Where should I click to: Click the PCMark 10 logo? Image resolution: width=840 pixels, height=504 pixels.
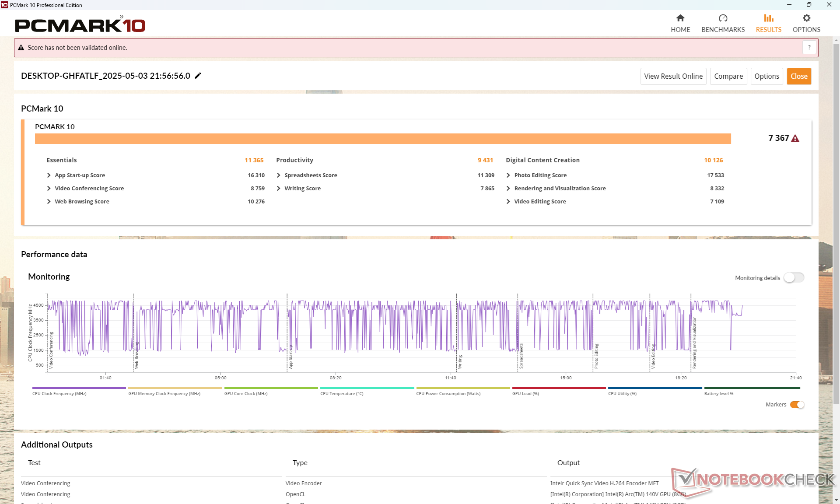point(80,25)
